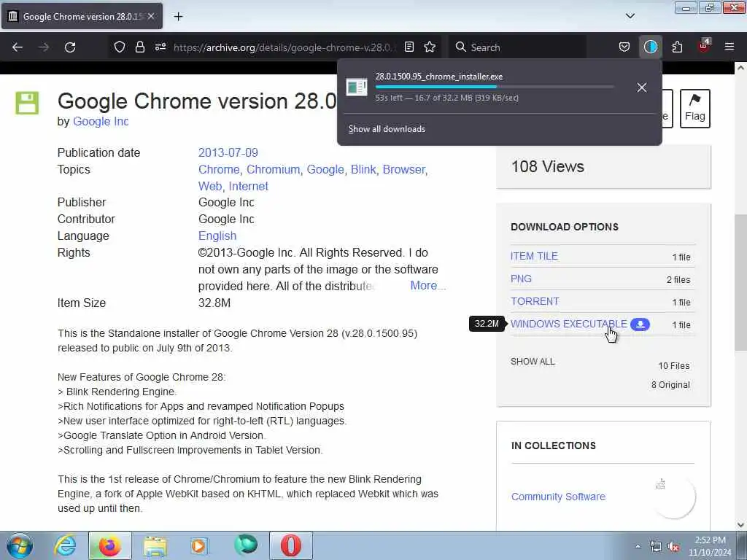Show hidden system tray icons

[x=638, y=546]
